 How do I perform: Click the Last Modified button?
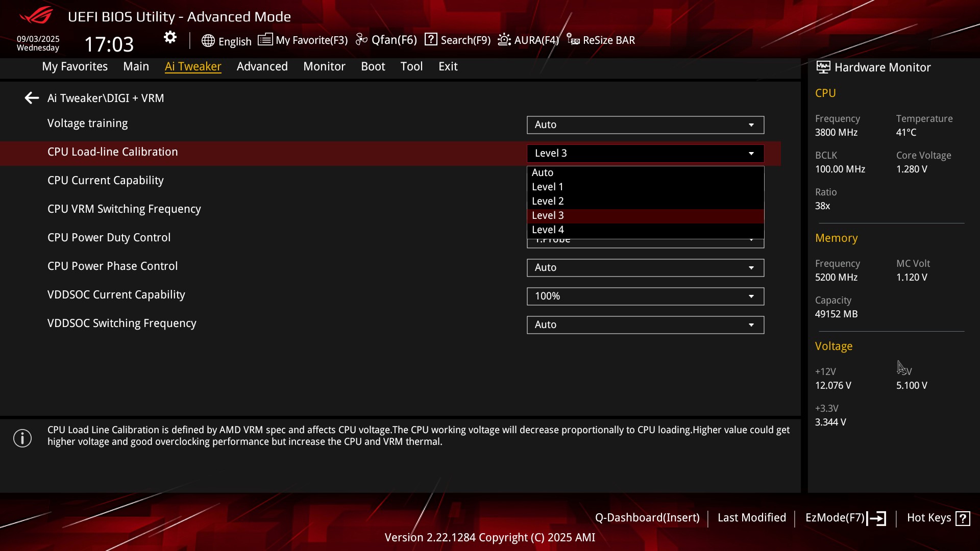[x=751, y=518]
